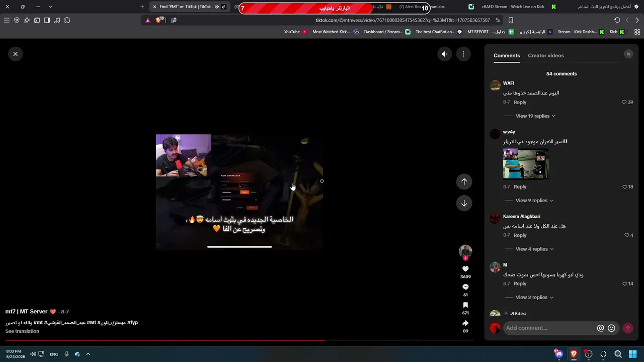Toggle the browser sidebar panel icon
The image size is (644, 362).
(x=47, y=20)
